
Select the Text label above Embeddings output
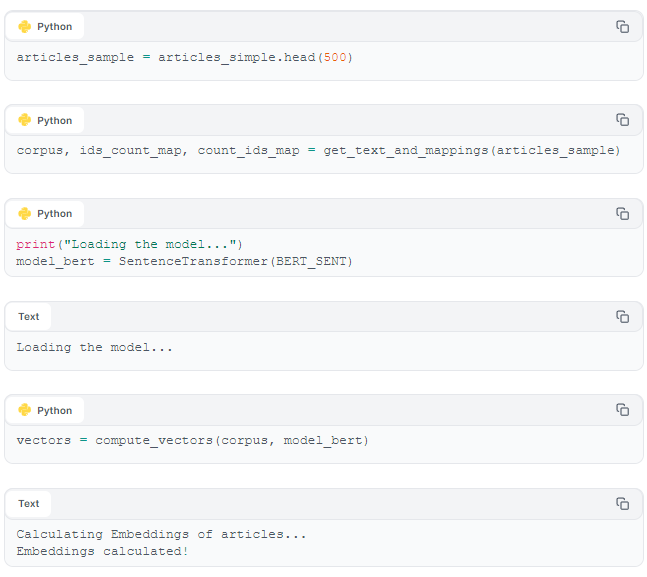[x=28, y=504]
